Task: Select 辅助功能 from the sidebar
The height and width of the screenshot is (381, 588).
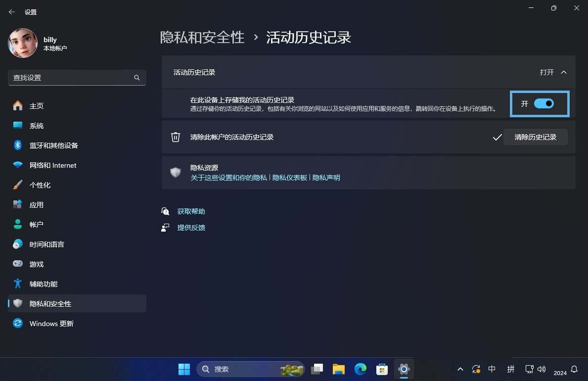Action: (x=43, y=284)
